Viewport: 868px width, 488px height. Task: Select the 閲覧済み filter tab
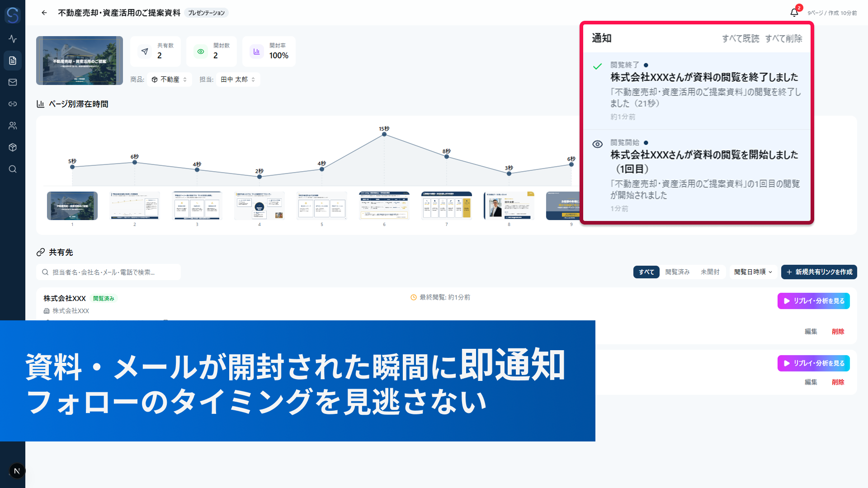[677, 272]
